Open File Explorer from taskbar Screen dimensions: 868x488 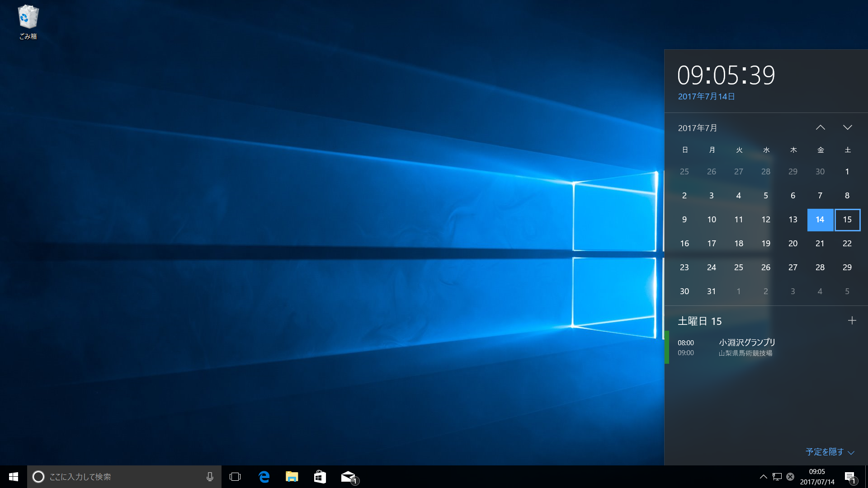point(292,477)
